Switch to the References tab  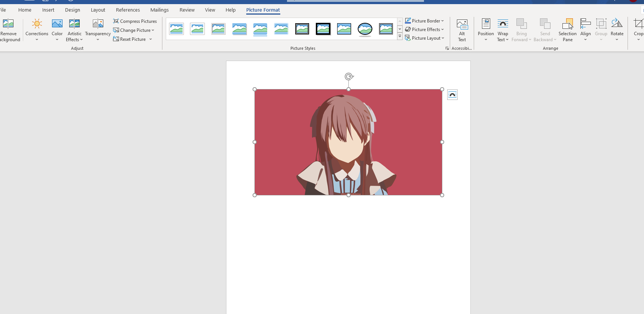(128, 10)
